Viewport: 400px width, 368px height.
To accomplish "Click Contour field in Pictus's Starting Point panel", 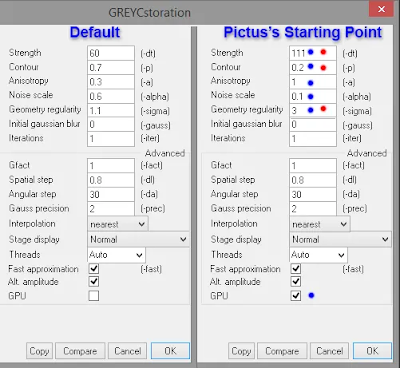I will [x=313, y=68].
